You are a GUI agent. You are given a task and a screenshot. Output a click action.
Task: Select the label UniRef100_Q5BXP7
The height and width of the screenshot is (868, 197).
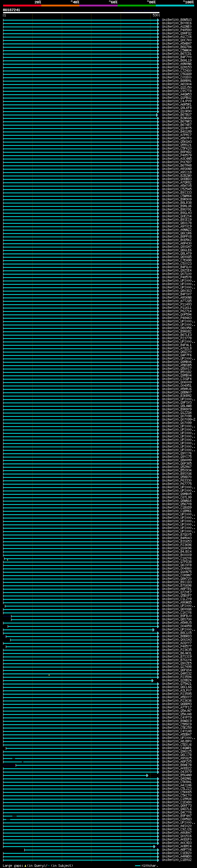coord(177,596)
